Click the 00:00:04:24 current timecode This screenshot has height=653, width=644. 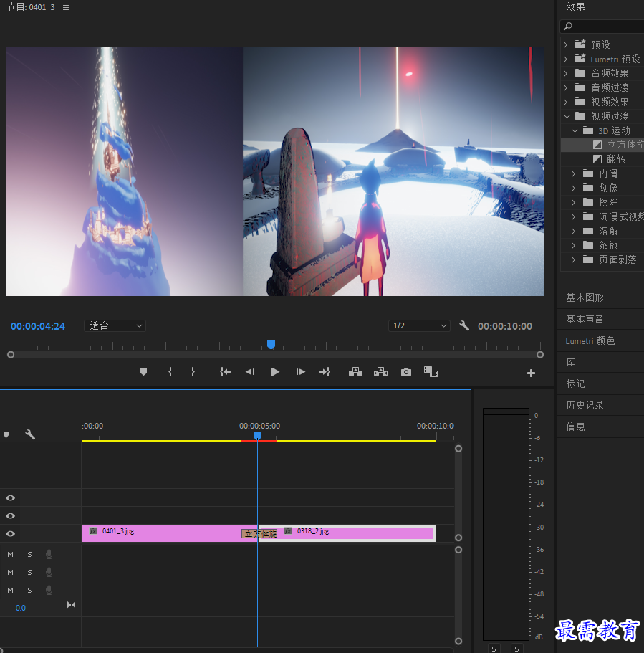38,326
